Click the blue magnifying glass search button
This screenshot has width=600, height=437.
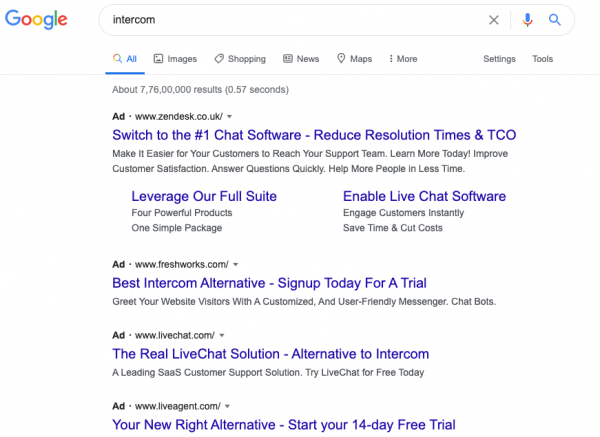[x=555, y=20]
